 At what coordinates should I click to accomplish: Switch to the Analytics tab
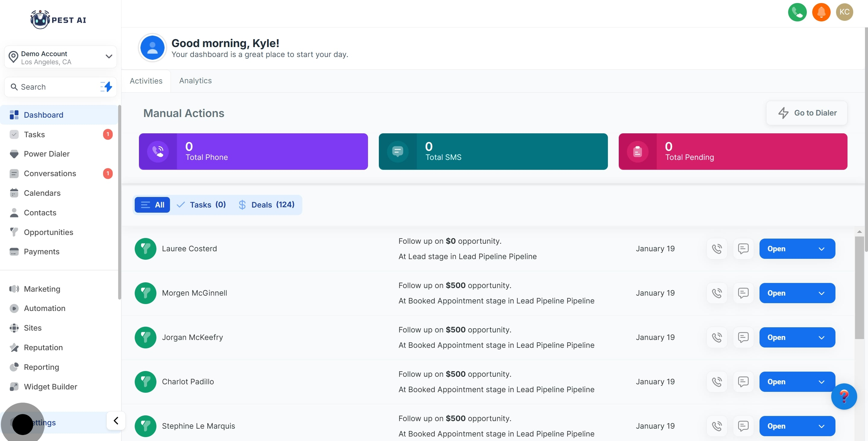coord(195,81)
